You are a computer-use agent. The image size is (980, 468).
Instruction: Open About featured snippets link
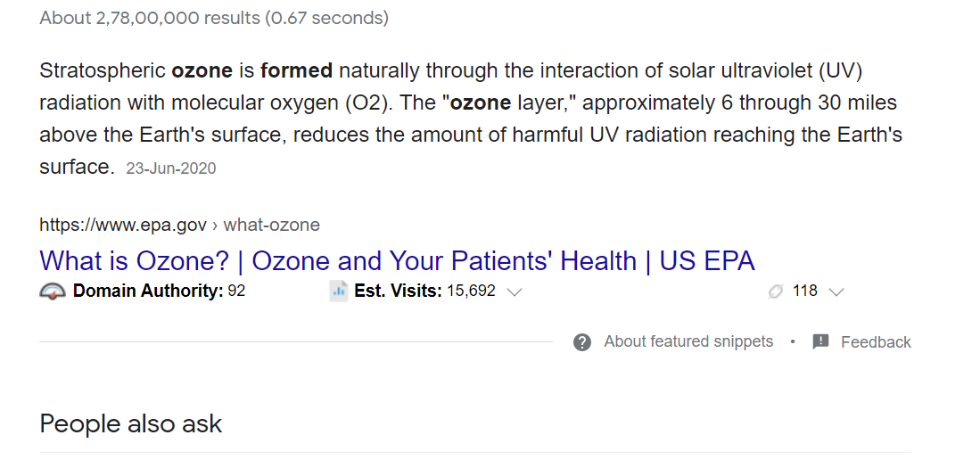[688, 341]
